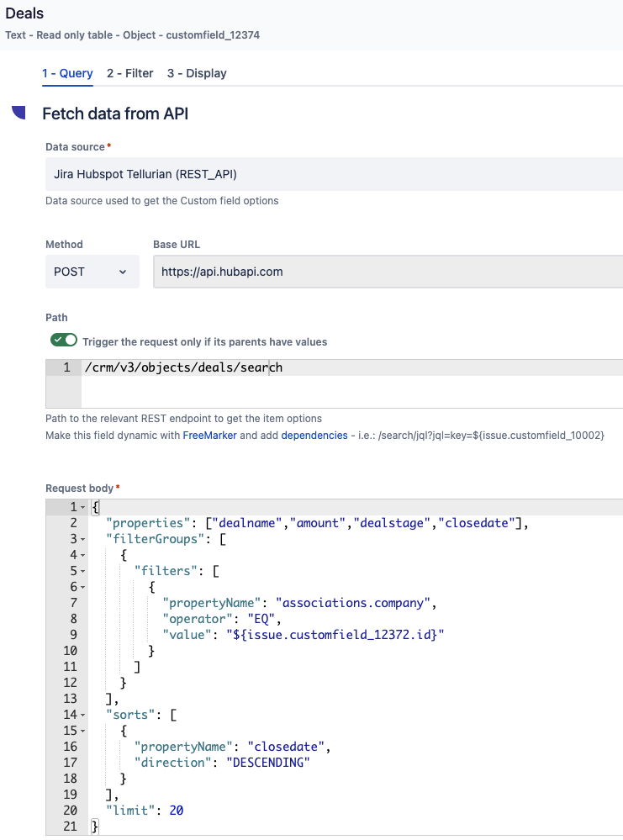Switch to the 1 - Query tab
The image size is (623, 840).
click(67, 73)
